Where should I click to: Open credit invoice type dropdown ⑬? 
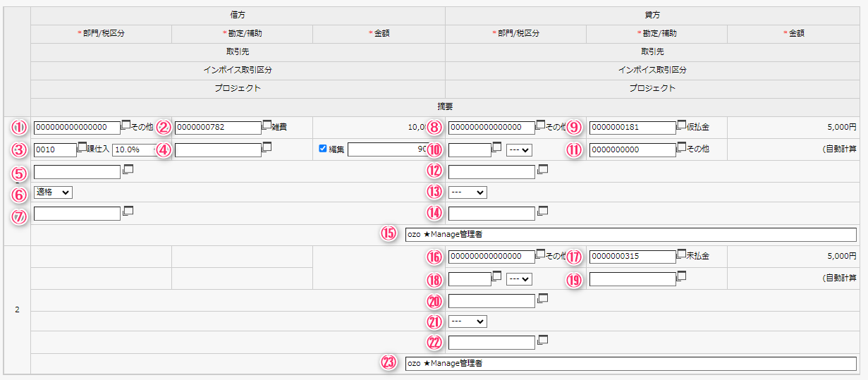[467, 192]
